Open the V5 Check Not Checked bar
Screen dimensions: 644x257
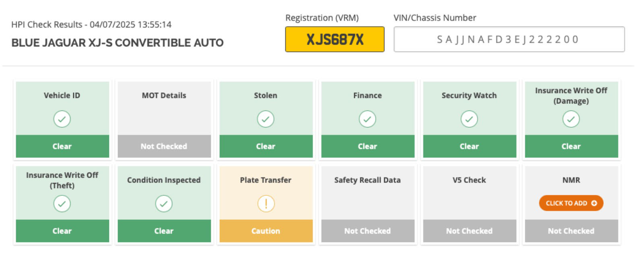tap(470, 231)
